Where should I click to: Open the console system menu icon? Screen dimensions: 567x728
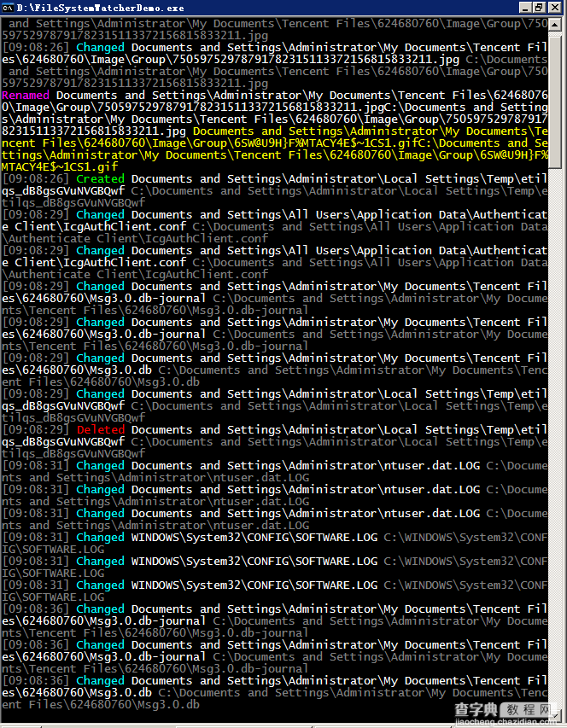tap(8, 8)
